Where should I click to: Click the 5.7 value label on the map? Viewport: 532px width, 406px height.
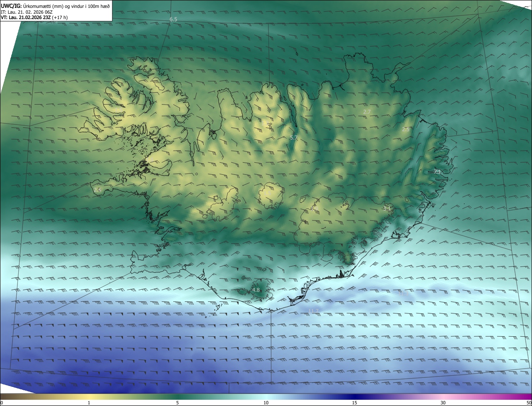(x=294, y=137)
